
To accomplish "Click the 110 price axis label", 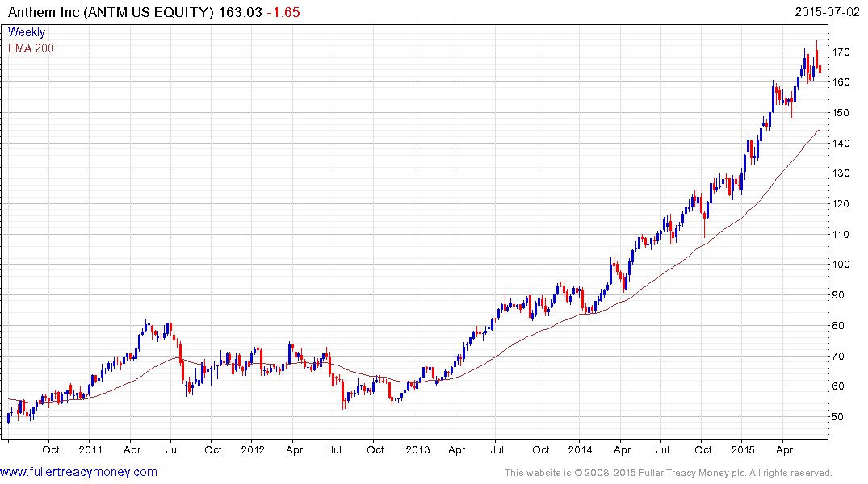I will pos(841,235).
